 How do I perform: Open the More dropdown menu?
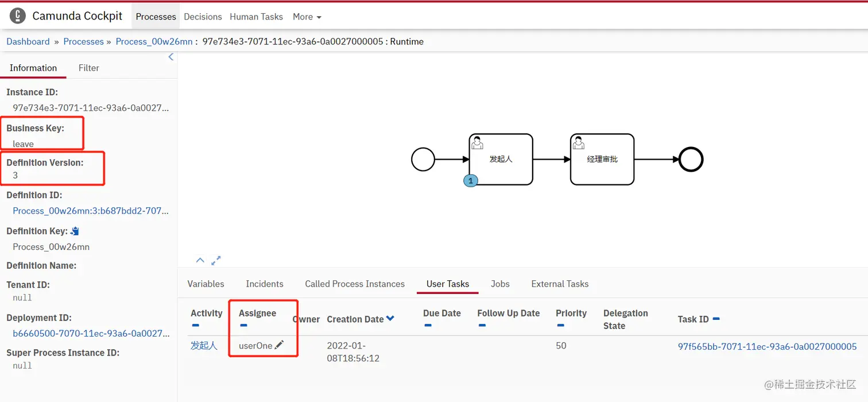click(307, 17)
